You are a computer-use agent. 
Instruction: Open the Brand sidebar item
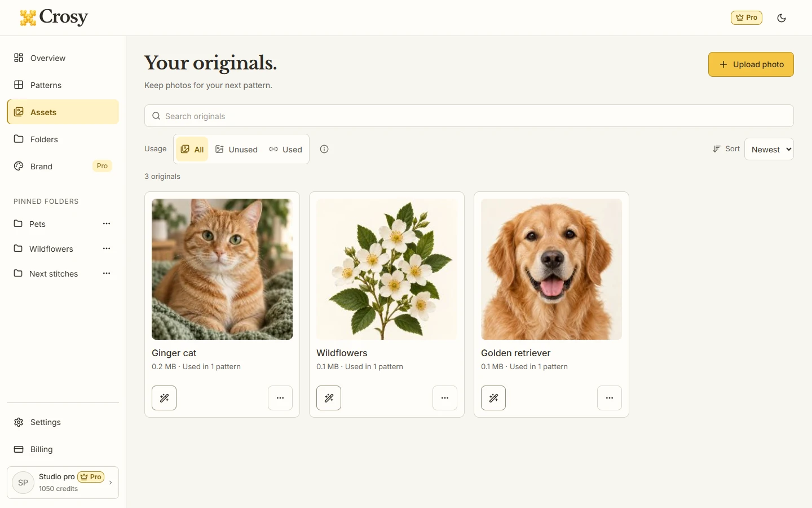tap(63, 166)
